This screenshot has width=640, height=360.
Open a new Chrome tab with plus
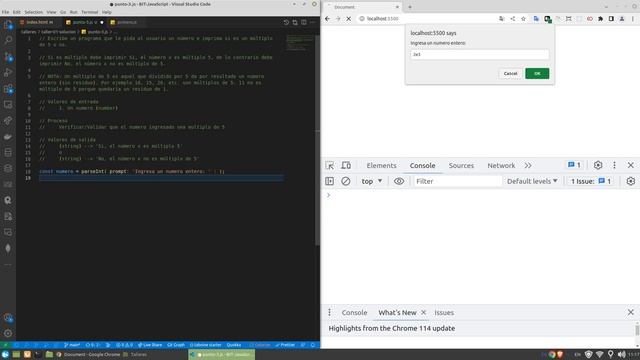410,7
